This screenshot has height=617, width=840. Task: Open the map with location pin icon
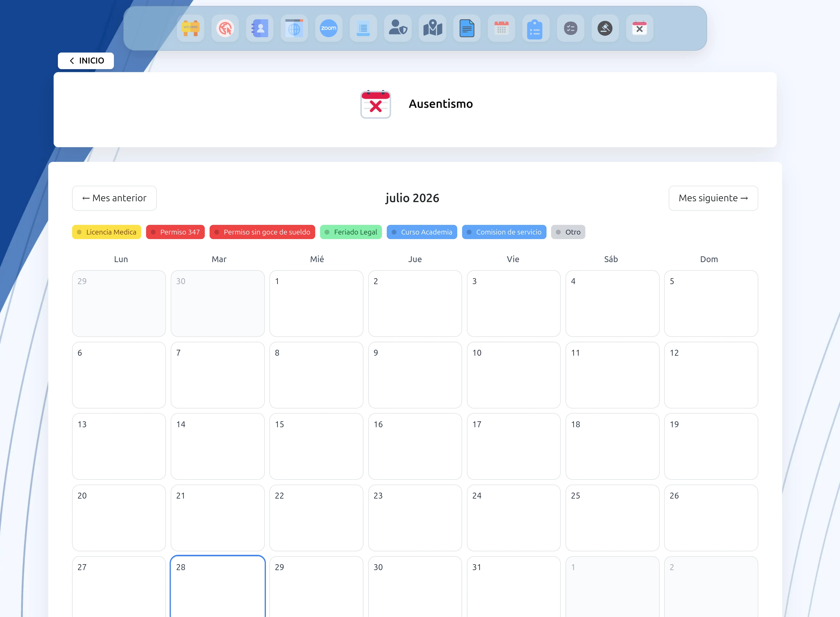pos(433,28)
